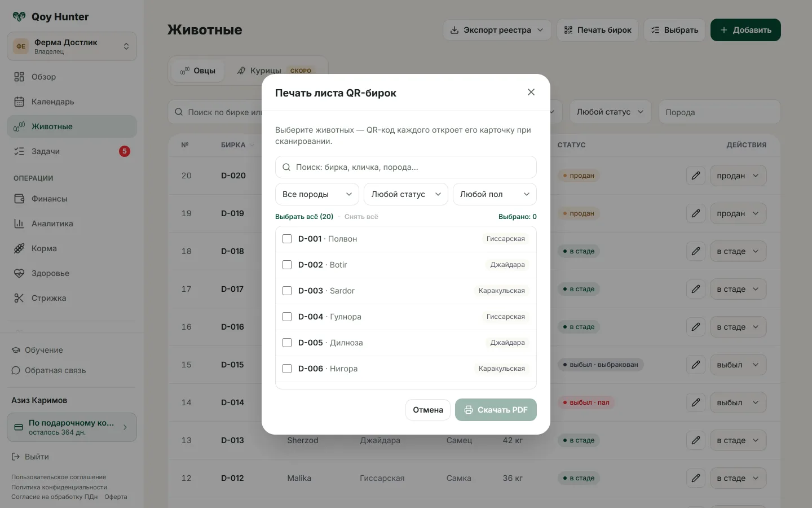Click Согласие на обработку ПДн link

click(55, 497)
